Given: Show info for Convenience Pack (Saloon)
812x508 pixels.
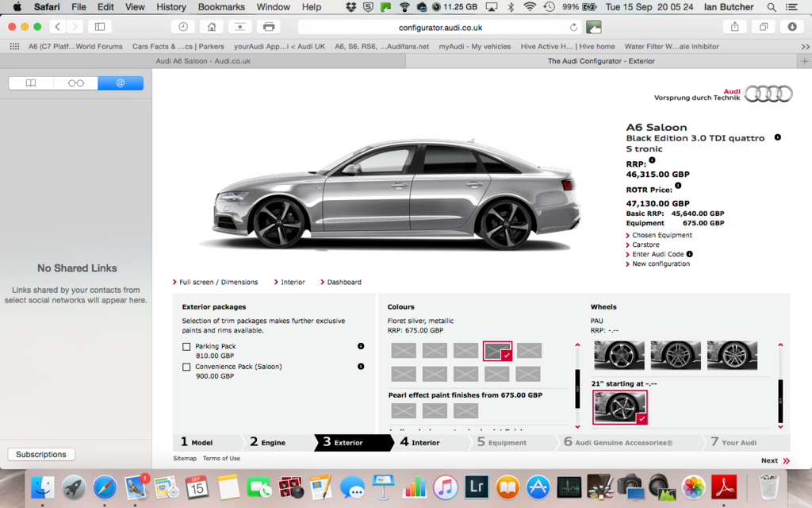Looking at the screenshot, I should [361, 367].
